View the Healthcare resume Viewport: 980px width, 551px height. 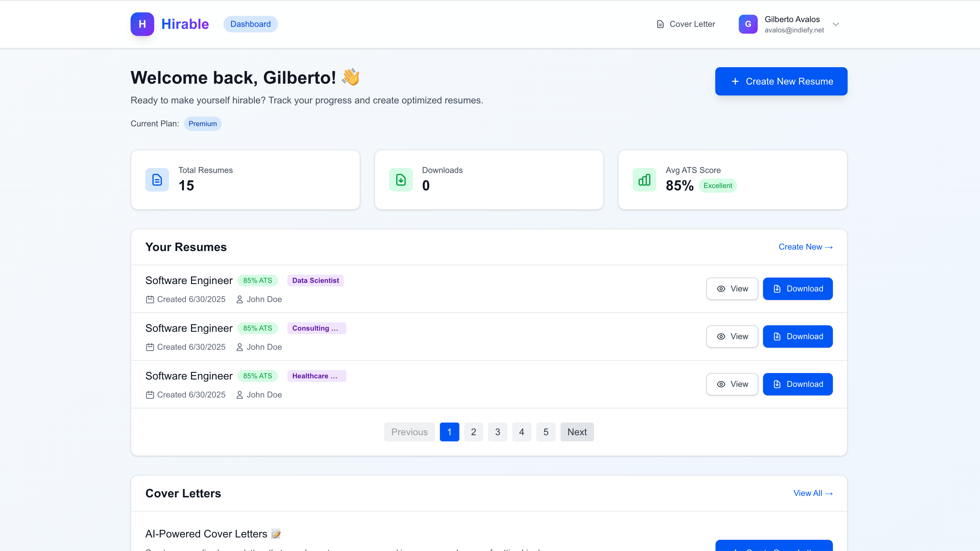pos(732,384)
